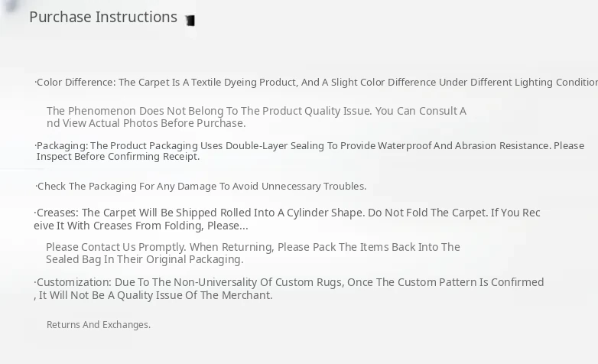
Task: Click 'Check The Packaging For Any Damage' line
Action: tap(202, 186)
